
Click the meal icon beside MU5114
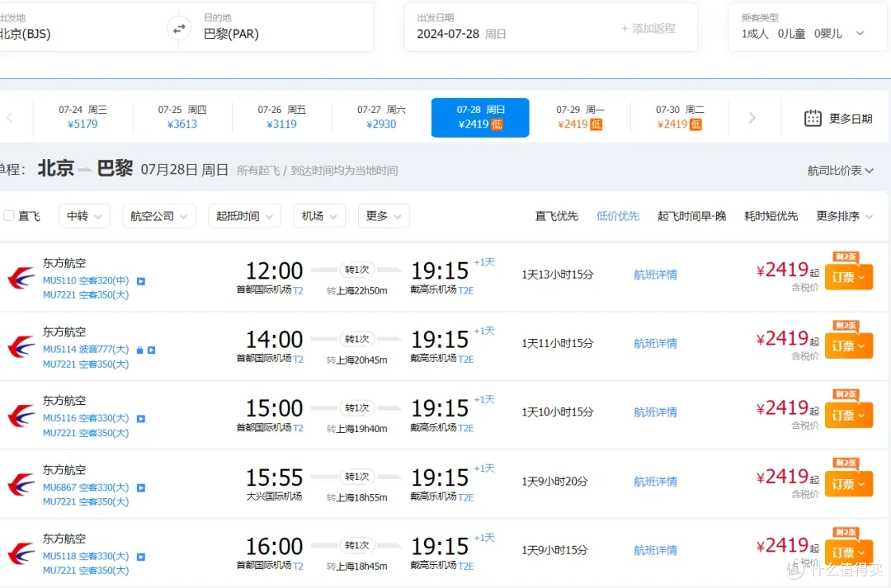[x=139, y=350]
